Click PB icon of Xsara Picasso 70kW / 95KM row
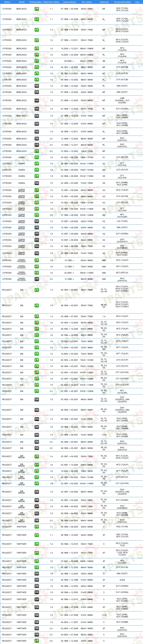 (x=37, y=267)
